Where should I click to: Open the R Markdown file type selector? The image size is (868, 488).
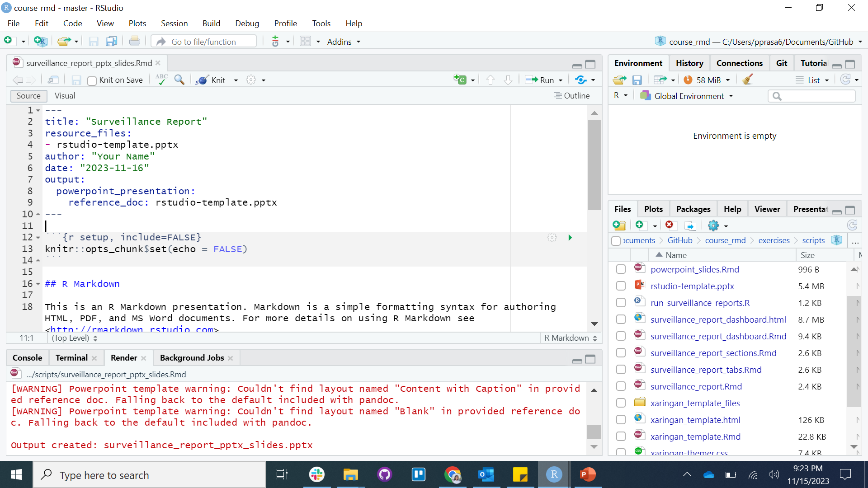(571, 338)
